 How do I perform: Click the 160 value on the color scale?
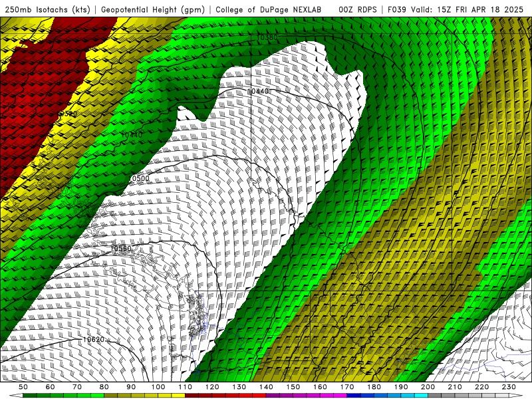pyautogui.click(x=320, y=387)
